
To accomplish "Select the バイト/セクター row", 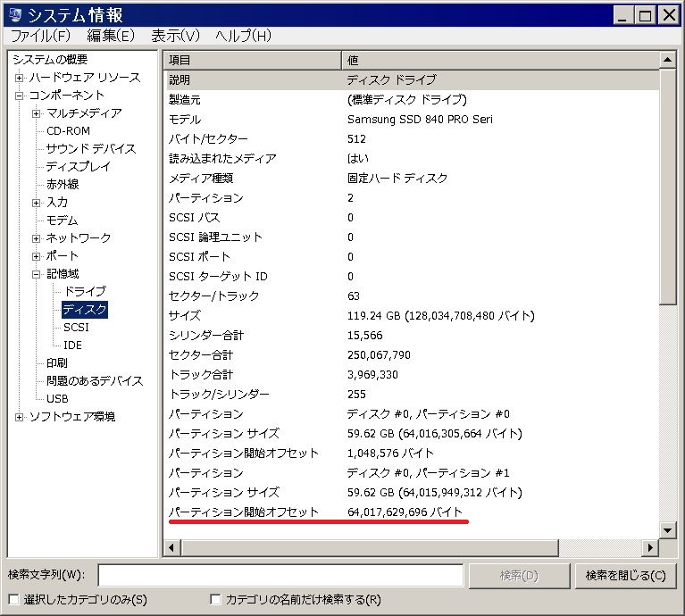I will coord(412,139).
